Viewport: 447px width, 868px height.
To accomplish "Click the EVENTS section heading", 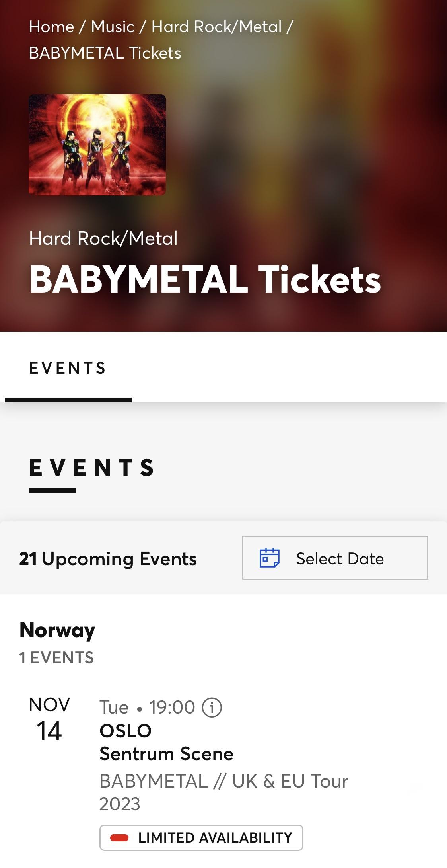I will click(x=92, y=467).
